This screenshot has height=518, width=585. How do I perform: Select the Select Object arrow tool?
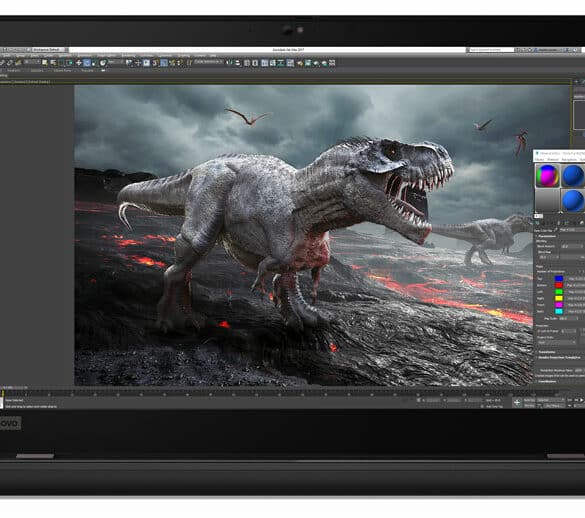(x=45, y=62)
